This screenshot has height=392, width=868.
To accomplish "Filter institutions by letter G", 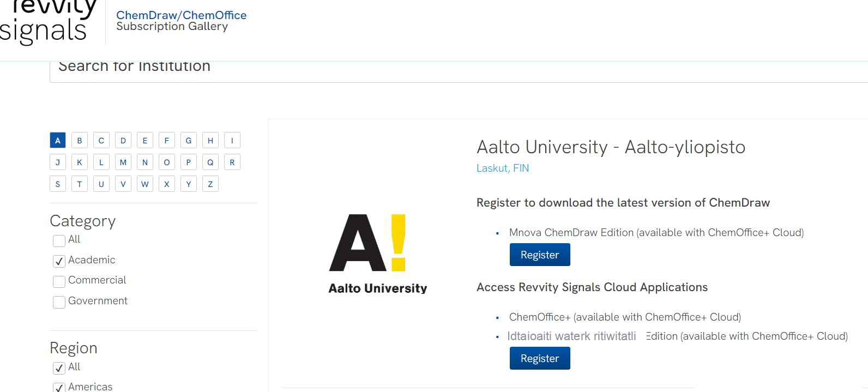I will [x=189, y=141].
